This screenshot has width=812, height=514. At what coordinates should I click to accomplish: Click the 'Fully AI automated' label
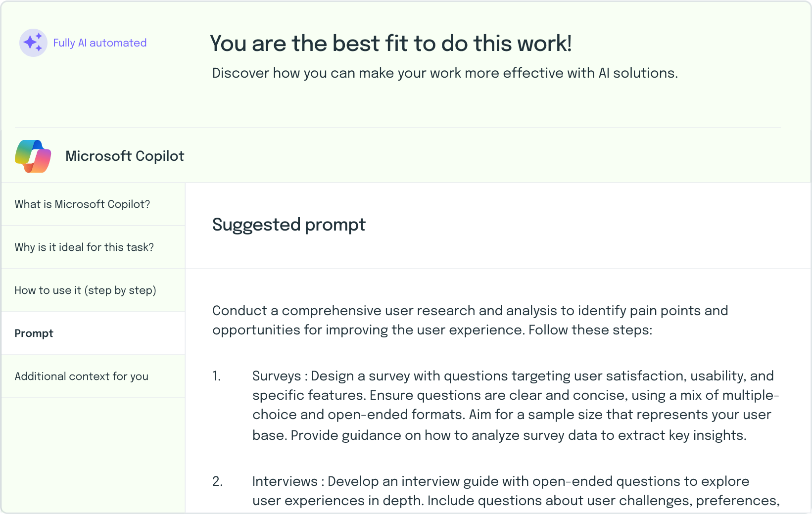(x=100, y=43)
